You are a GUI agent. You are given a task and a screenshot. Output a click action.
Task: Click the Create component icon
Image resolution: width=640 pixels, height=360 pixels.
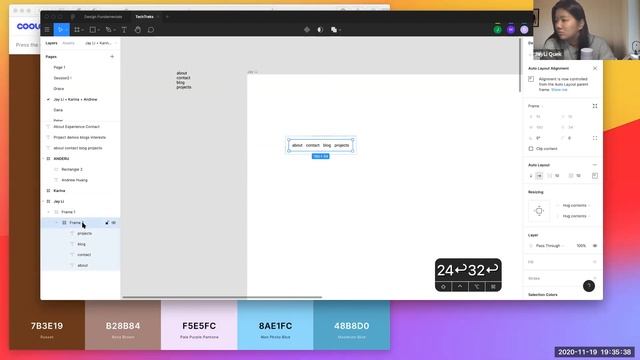[307, 29]
